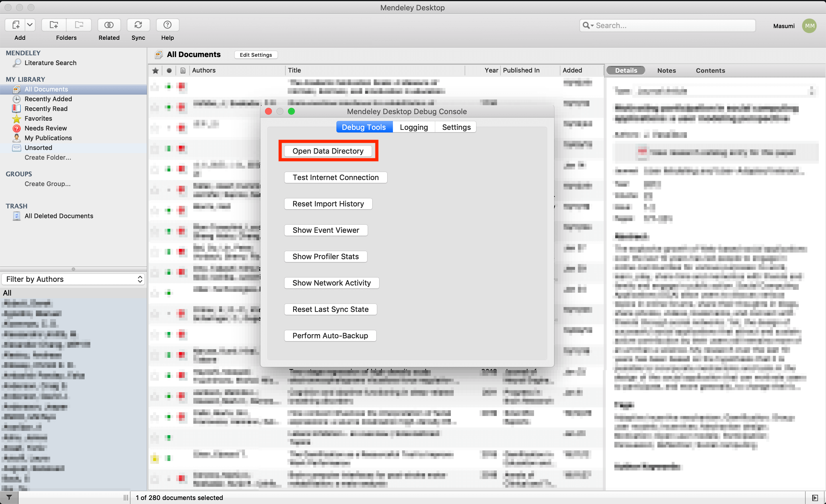Select the Debug Tools tab

pos(364,127)
